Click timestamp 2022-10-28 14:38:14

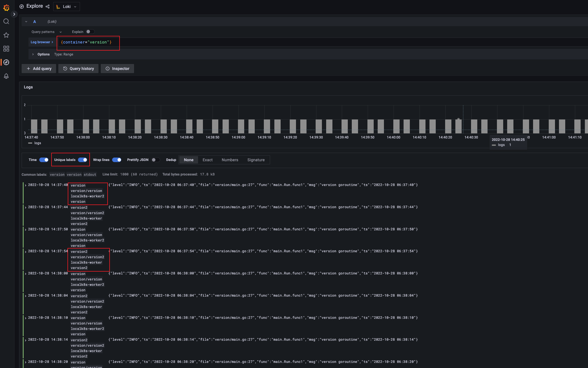pos(48,340)
